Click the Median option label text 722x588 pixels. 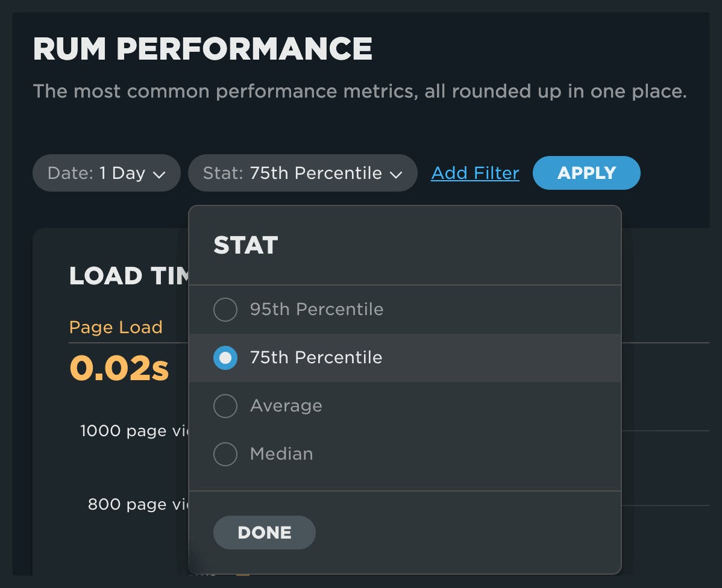tap(281, 454)
